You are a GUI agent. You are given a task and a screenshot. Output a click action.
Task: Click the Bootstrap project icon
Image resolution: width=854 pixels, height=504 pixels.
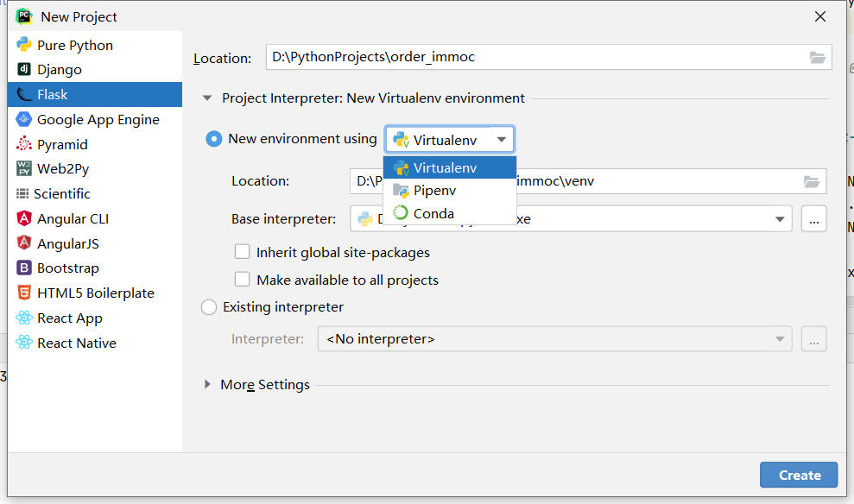(x=24, y=268)
